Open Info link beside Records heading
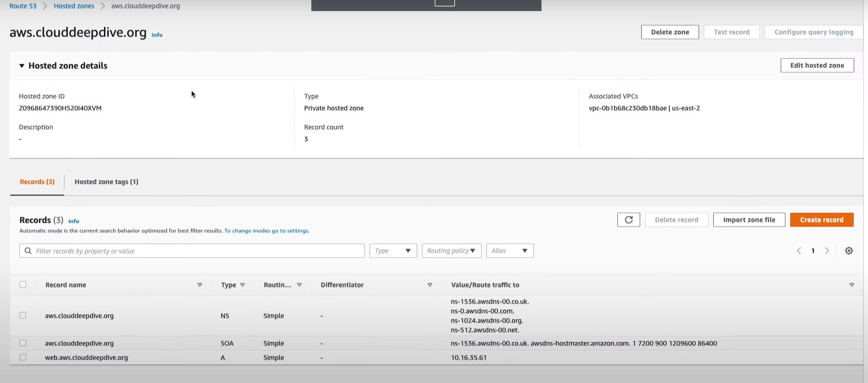Image resolution: width=868 pixels, height=383 pixels. point(74,221)
